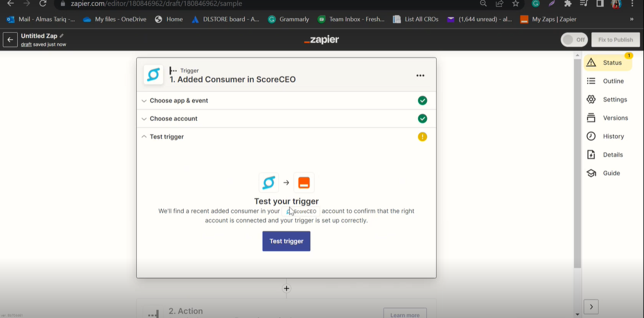Open the Details panel in the sidebar
The height and width of the screenshot is (318, 644).
(605, 155)
